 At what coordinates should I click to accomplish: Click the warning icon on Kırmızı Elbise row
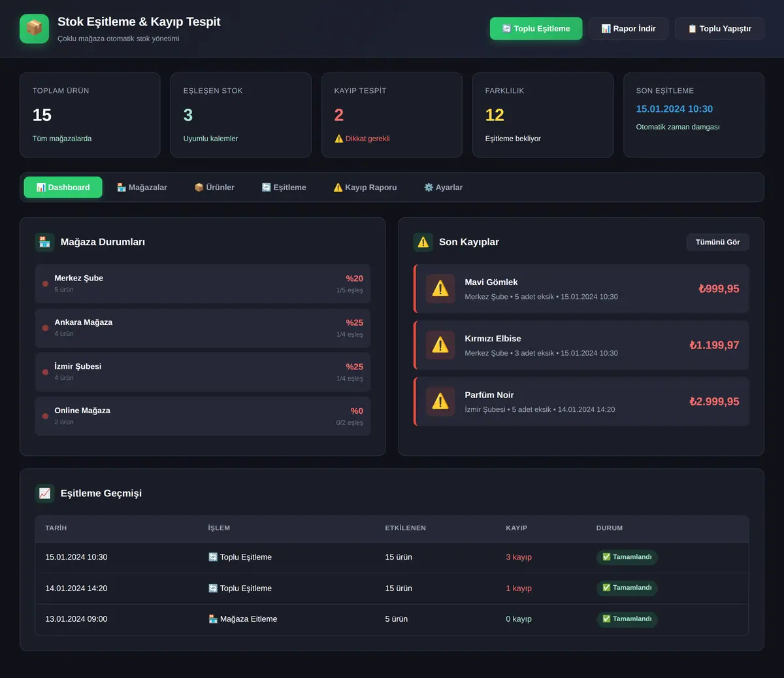point(440,345)
